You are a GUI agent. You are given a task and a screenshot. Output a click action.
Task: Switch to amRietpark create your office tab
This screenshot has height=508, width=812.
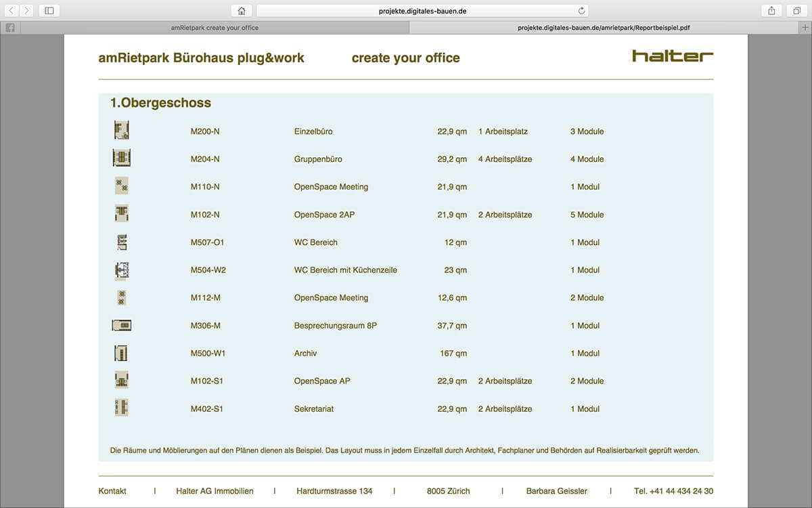click(x=215, y=28)
